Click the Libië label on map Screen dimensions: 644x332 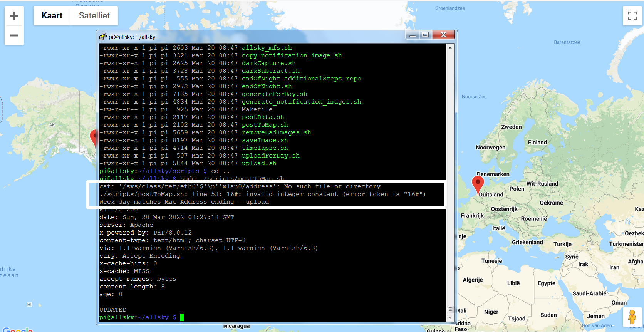pos(513,283)
